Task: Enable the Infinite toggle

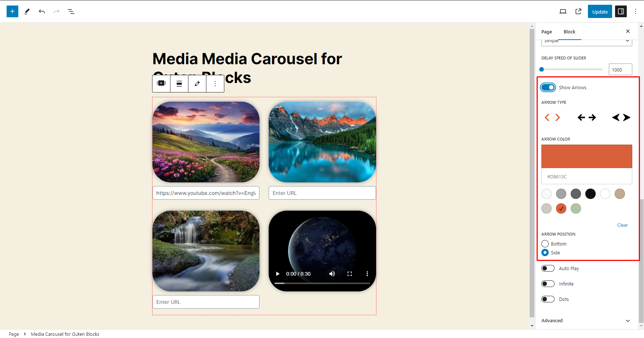Action: click(548, 284)
